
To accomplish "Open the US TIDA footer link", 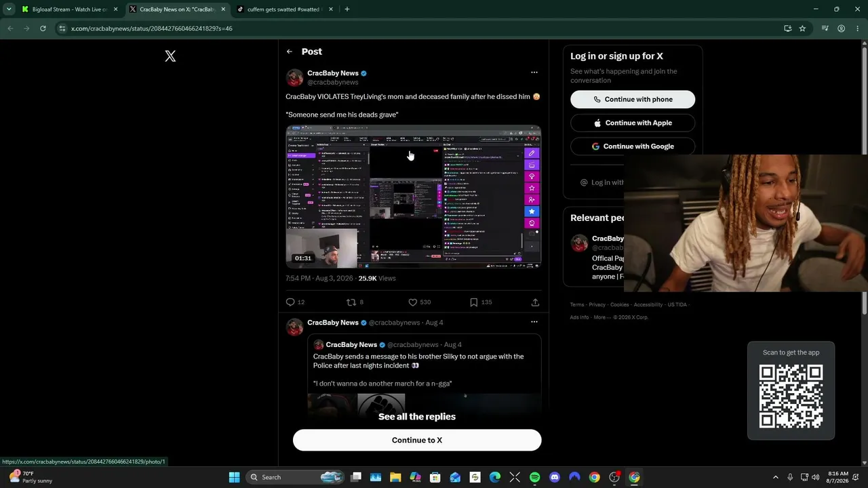I will [677, 305].
